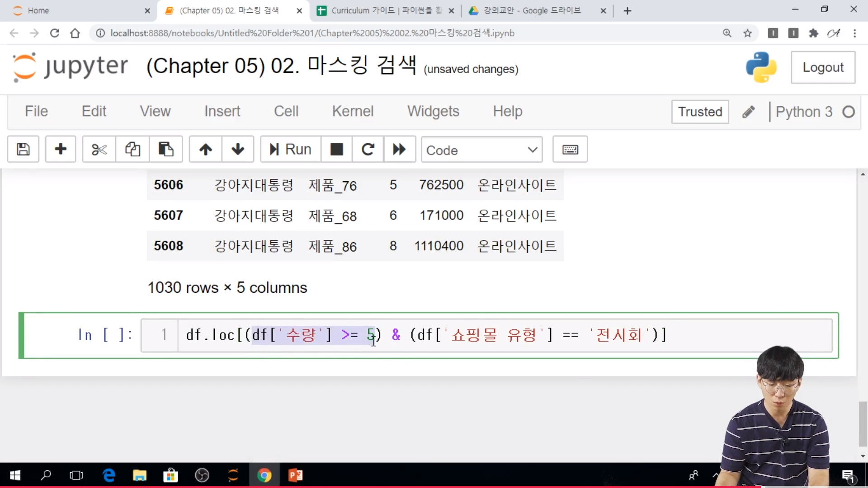Copy selected cells icon
This screenshot has width=868, height=488.
tap(132, 149)
